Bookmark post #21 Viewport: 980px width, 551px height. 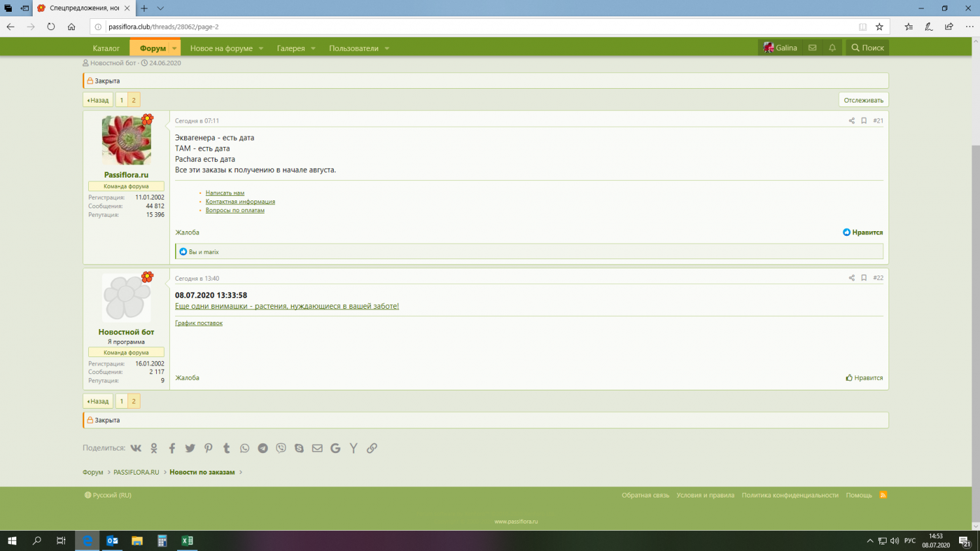[864, 121]
